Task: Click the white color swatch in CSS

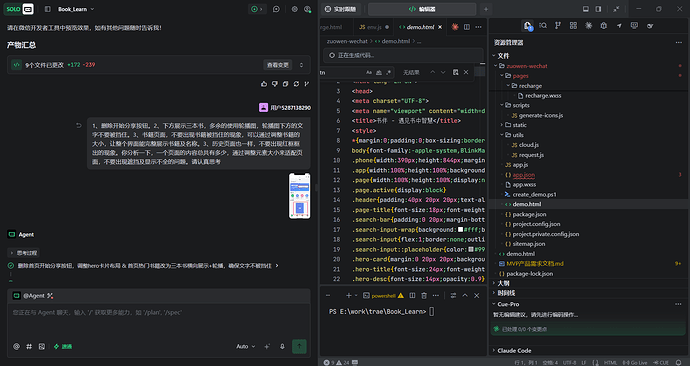Action: click(x=460, y=230)
